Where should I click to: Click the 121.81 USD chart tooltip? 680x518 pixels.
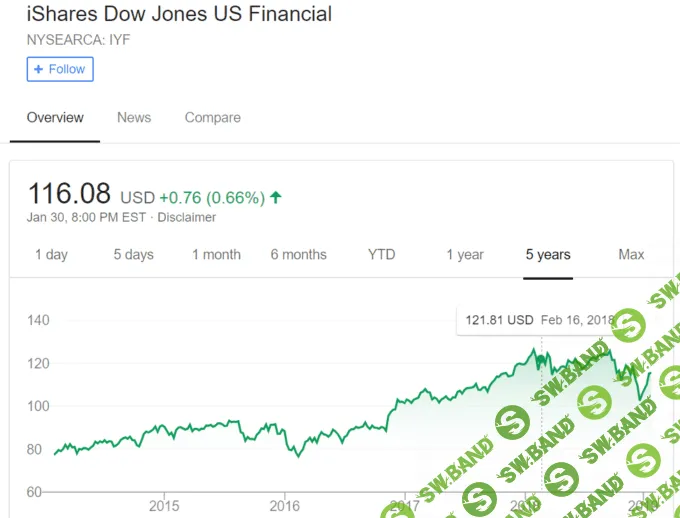tap(538, 320)
